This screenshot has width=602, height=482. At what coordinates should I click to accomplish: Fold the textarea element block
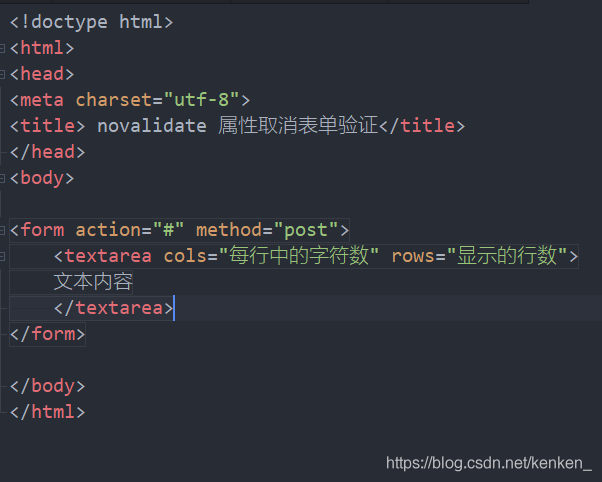click(x=2, y=256)
